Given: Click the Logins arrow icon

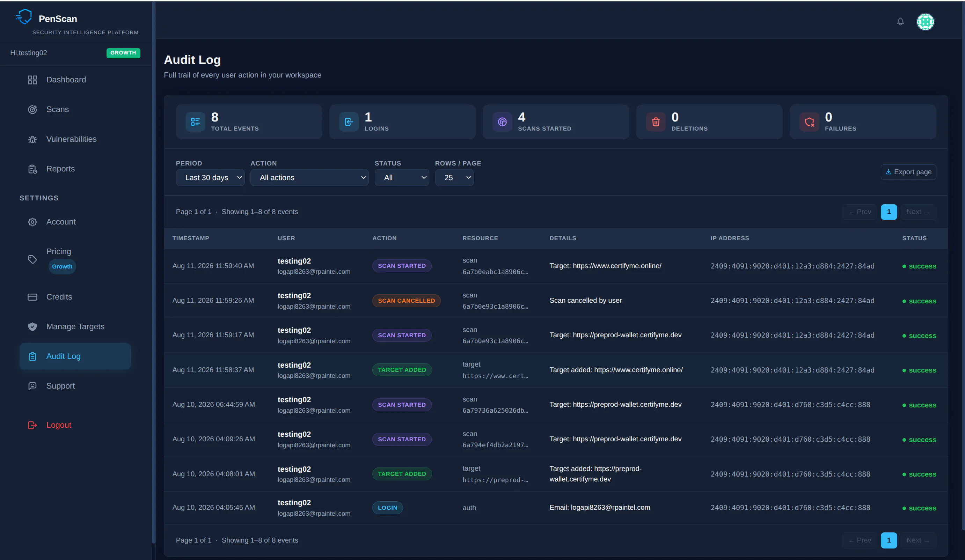Looking at the screenshot, I should tap(349, 122).
